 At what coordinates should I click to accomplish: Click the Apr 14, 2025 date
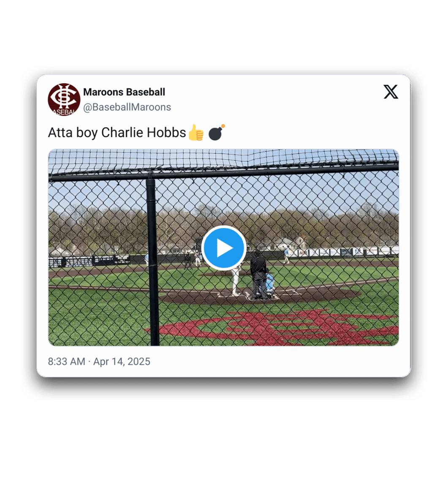(122, 362)
